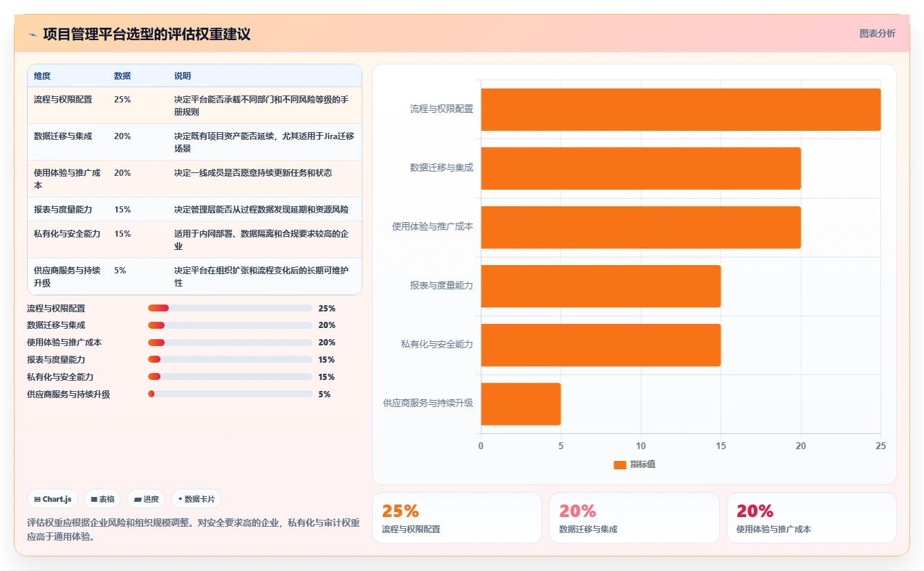Click the x-axis tick label 10
Viewport: 924px width, 571px height.
click(641, 446)
